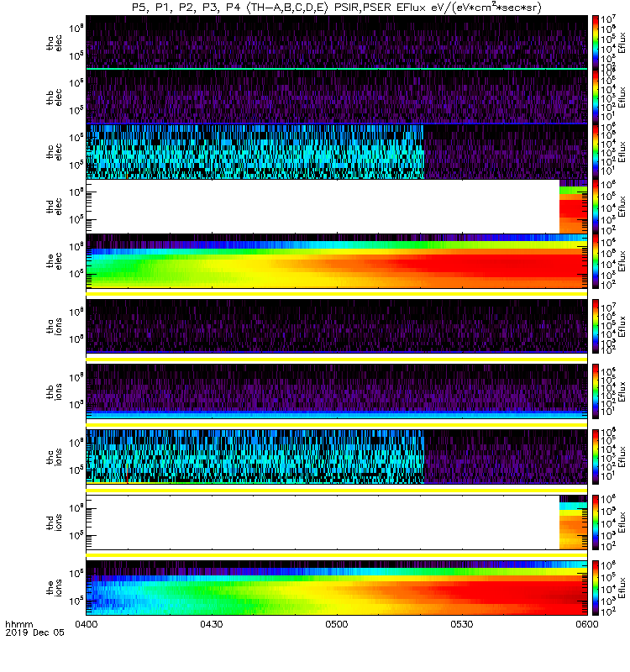Screen dimensions: 630x672
Task: Click the colored data strip in thd elec panel
Action: point(573,207)
